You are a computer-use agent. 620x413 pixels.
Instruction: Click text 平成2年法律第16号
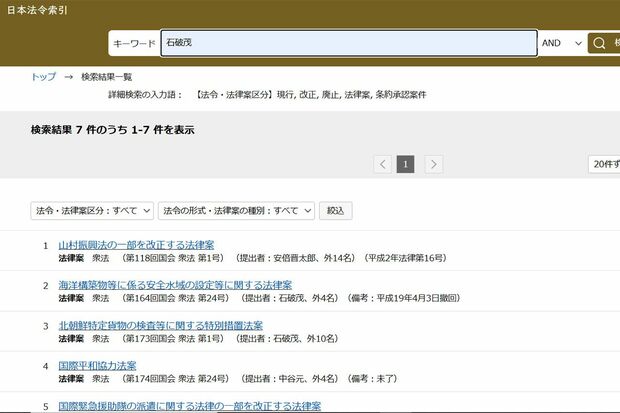pyautogui.click(x=405, y=258)
